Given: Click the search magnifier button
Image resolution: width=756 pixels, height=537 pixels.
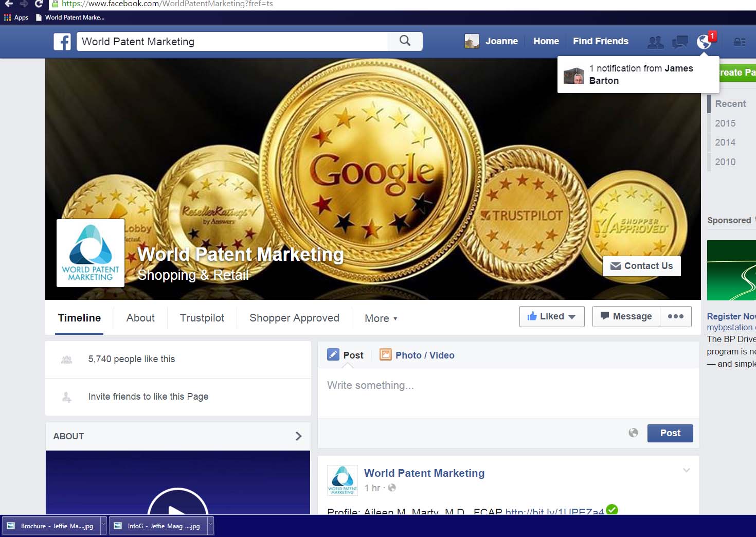Looking at the screenshot, I should [x=405, y=41].
